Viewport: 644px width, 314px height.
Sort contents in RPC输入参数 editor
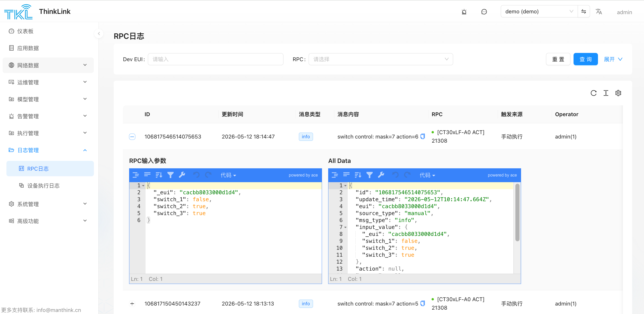[x=159, y=175]
